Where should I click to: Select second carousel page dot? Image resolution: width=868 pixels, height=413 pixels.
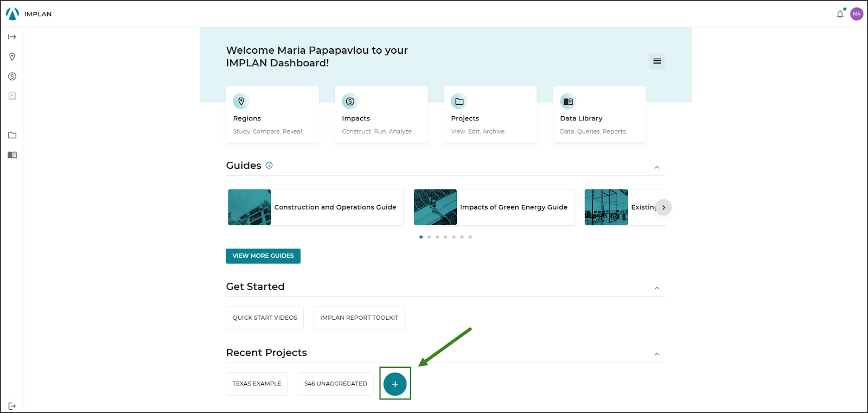click(429, 237)
